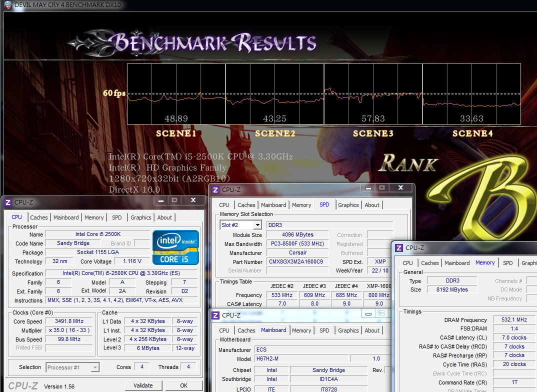The width and height of the screenshot is (537, 392).
Task: Click the multiplier value x 35.0
Action: tap(69, 330)
